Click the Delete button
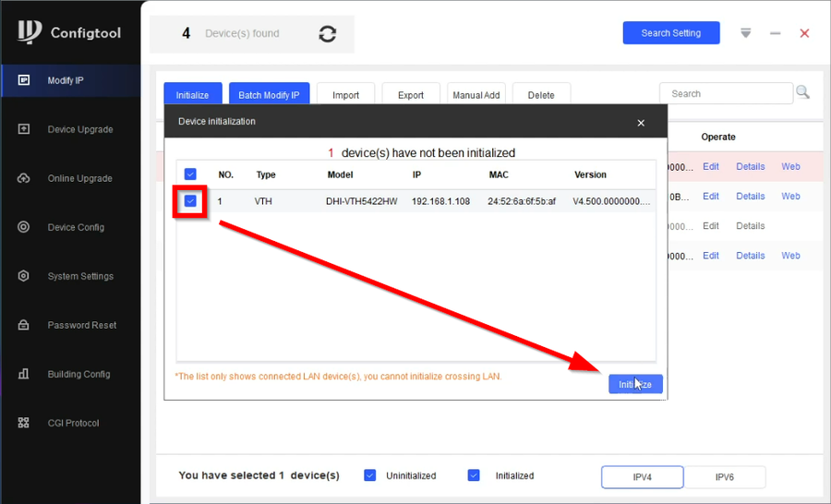Image resolution: width=831 pixels, height=504 pixels. coord(541,94)
